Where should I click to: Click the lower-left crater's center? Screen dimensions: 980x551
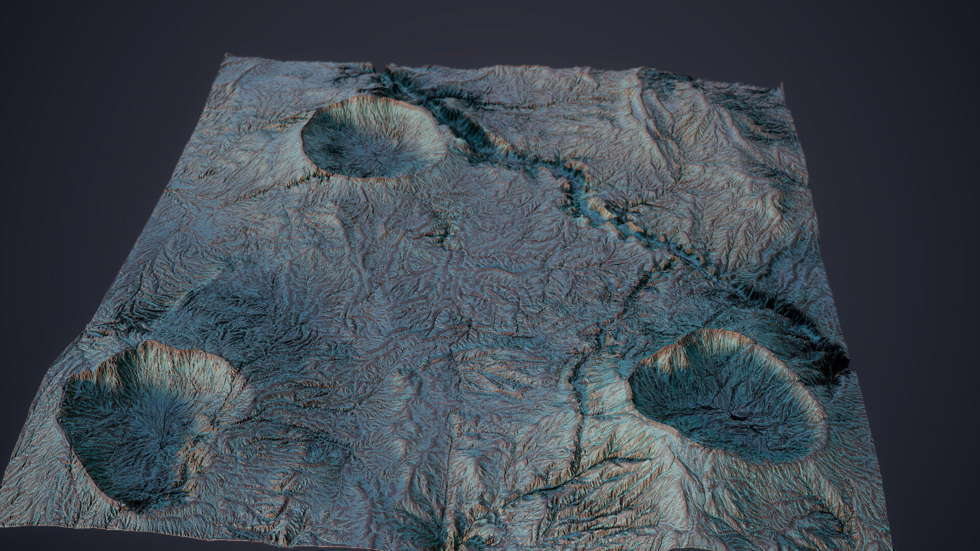coord(153,426)
